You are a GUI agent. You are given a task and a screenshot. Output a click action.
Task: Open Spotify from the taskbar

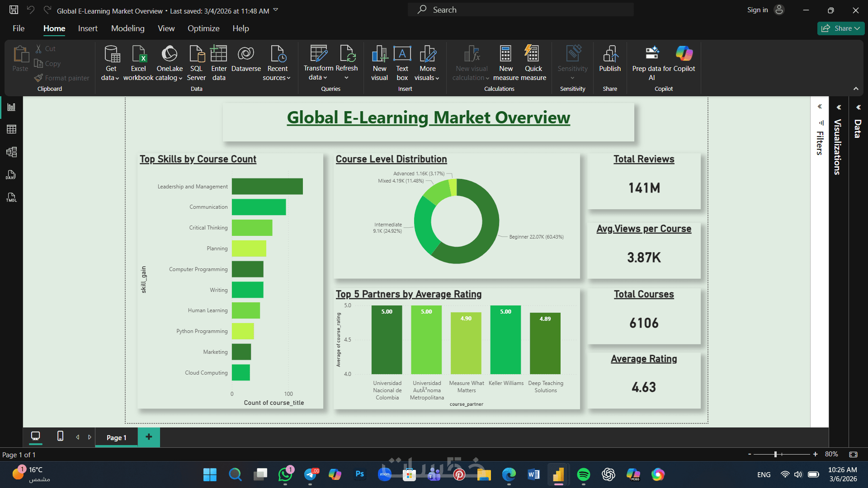click(584, 474)
